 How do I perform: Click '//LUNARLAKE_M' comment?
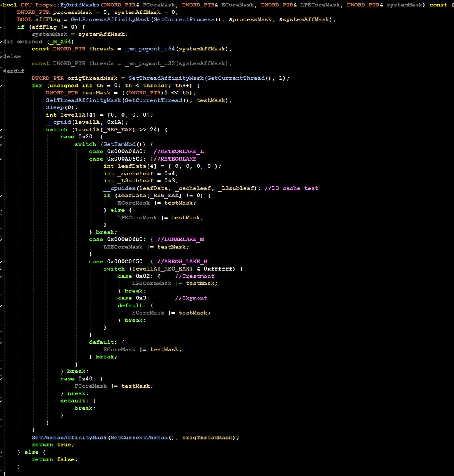(x=181, y=240)
